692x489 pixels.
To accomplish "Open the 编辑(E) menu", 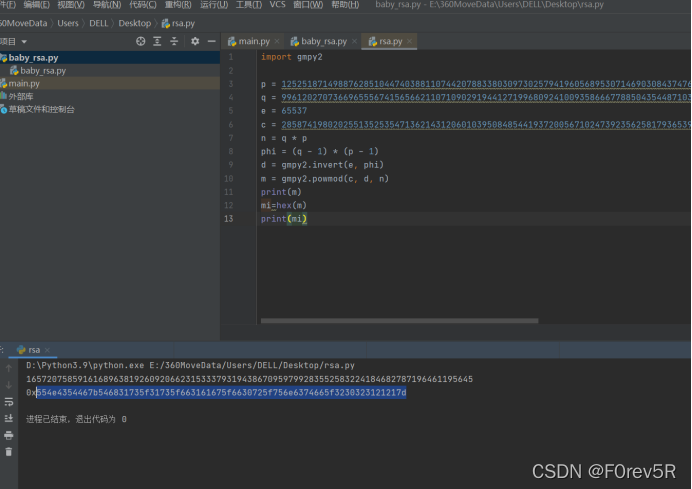I will pyautogui.click(x=37, y=5).
